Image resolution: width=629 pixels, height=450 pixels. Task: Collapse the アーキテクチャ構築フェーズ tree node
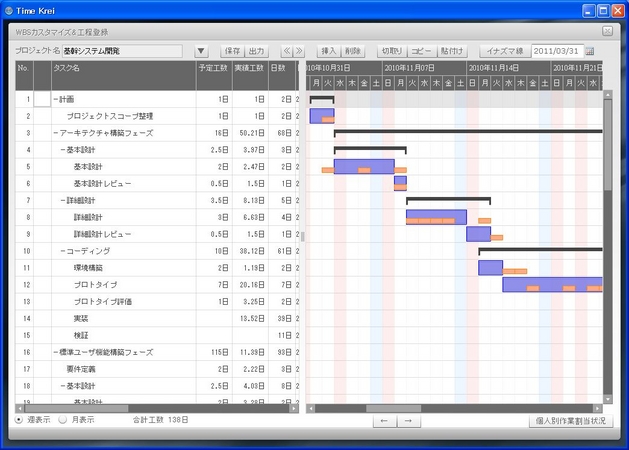56,133
